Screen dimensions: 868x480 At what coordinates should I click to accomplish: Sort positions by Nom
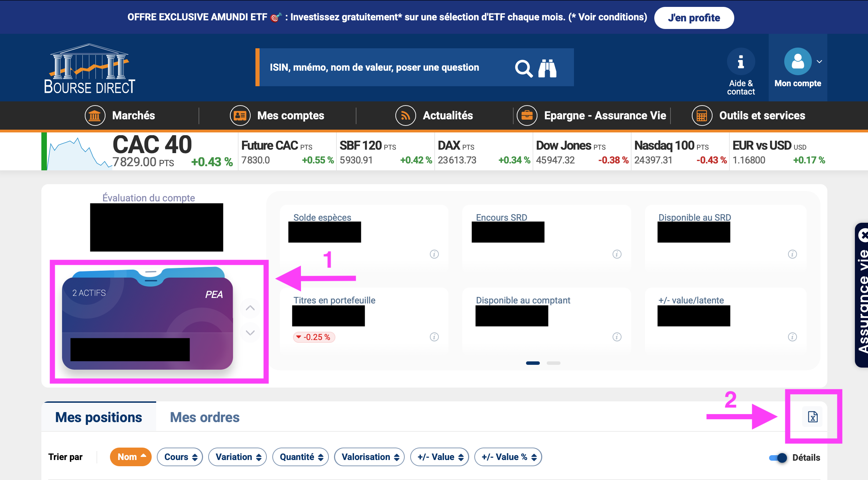pyautogui.click(x=131, y=457)
